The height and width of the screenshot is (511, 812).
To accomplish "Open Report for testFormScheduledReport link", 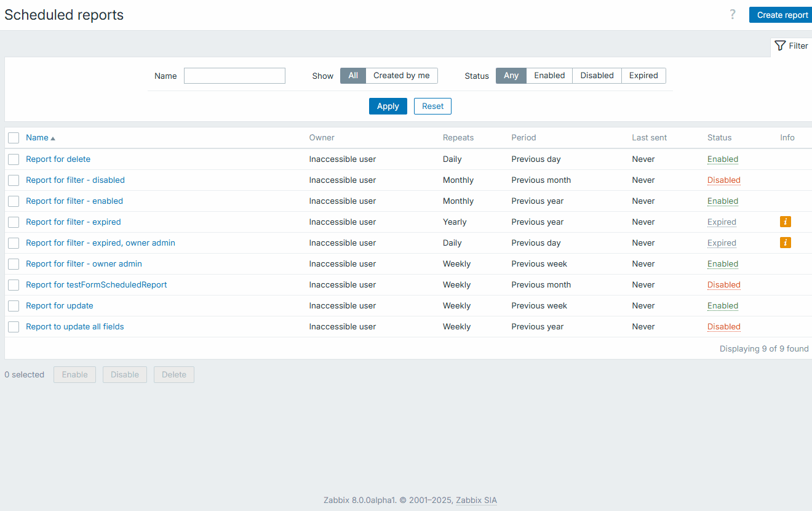I will (96, 284).
